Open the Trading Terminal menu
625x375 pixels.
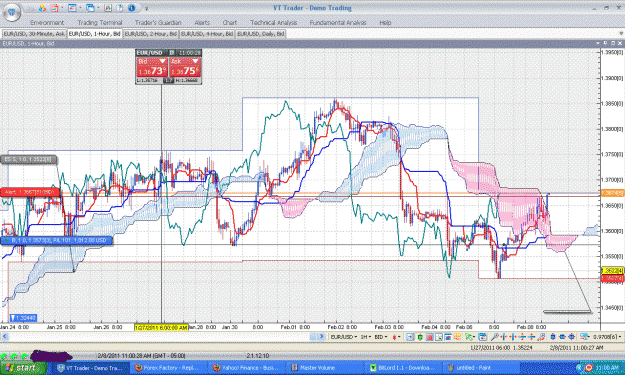[100, 23]
